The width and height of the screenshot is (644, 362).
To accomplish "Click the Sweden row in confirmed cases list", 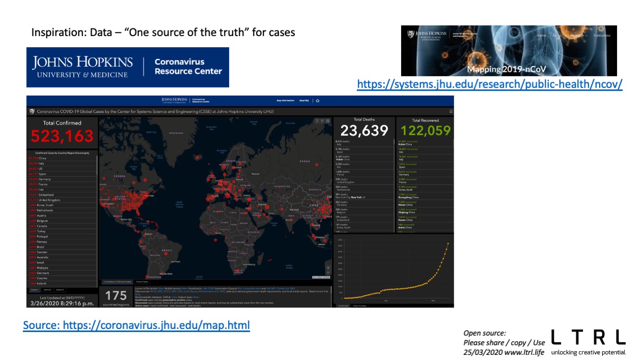I will [61, 252].
